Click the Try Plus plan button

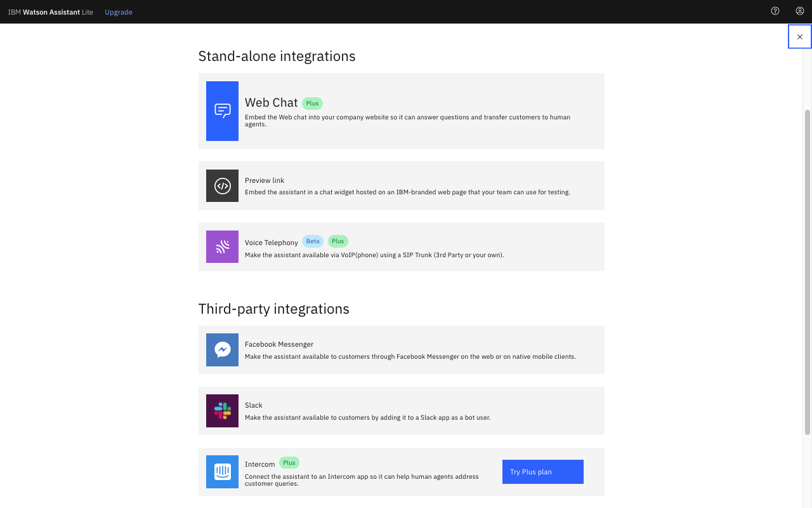pyautogui.click(x=543, y=472)
